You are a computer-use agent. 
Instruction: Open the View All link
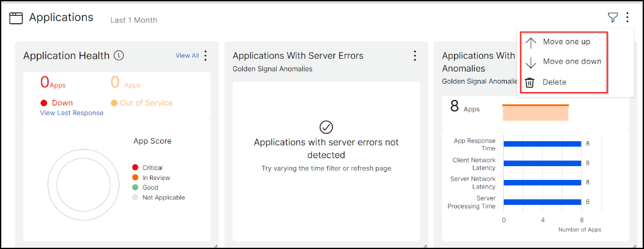coord(188,55)
